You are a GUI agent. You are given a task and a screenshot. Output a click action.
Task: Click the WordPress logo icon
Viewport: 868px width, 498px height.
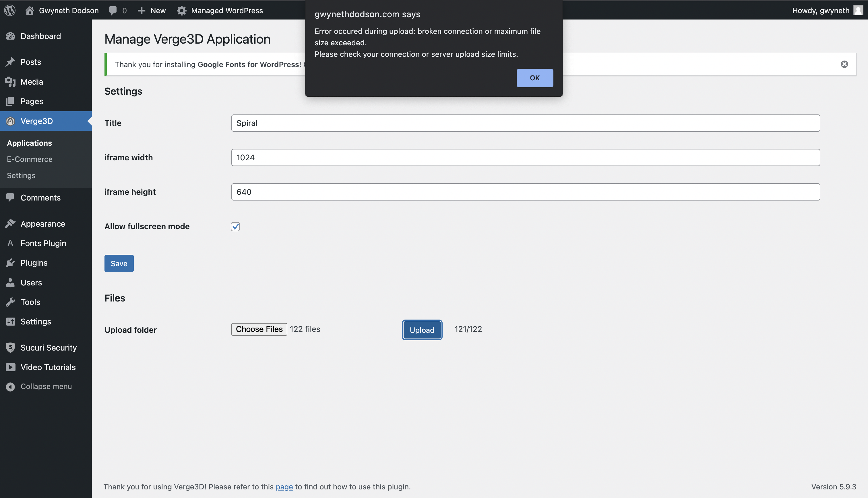pyautogui.click(x=10, y=10)
